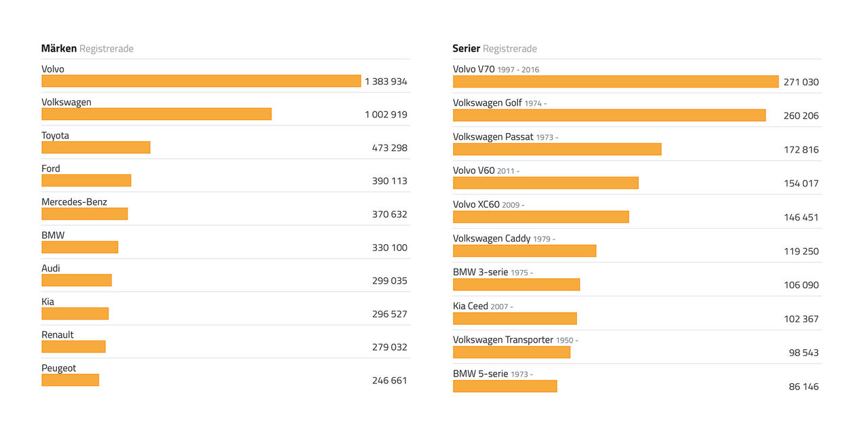Open the Mercedes-Benz brand label

(74, 202)
